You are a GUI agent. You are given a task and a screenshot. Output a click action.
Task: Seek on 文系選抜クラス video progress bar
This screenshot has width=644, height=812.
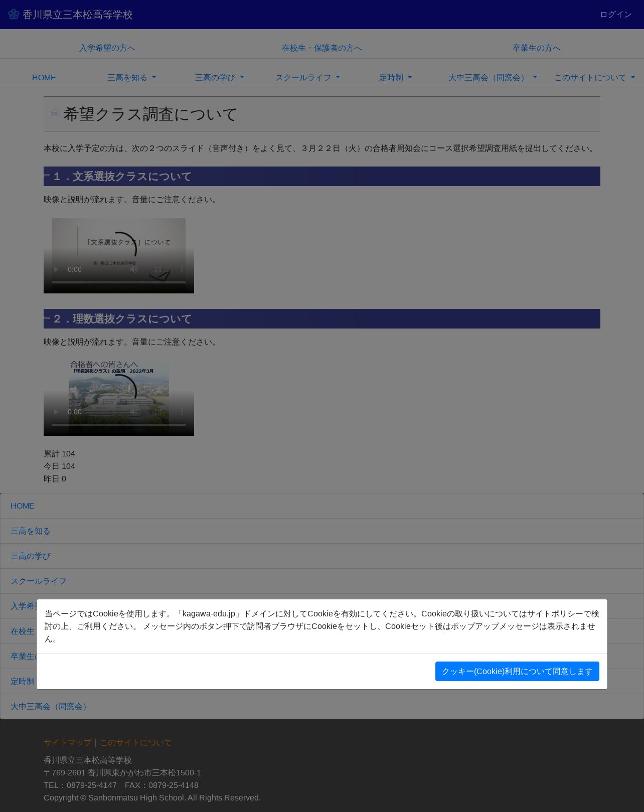pyautogui.click(x=119, y=282)
